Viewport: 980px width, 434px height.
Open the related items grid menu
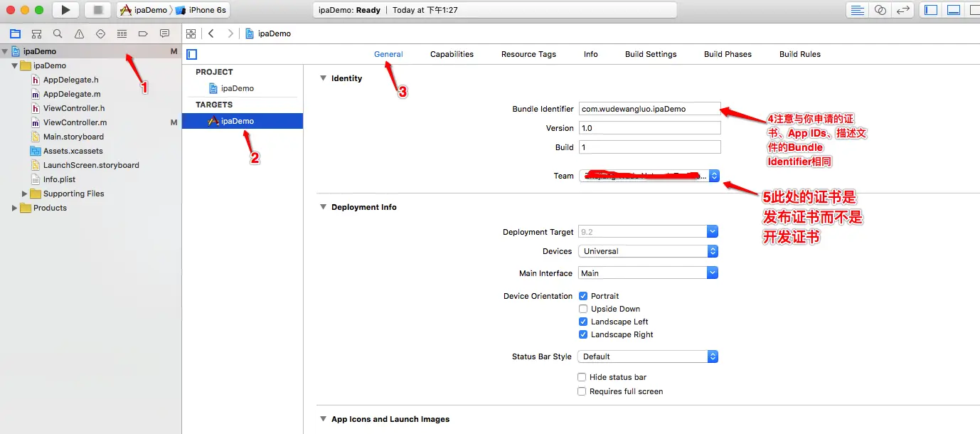click(x=190, y=33)
